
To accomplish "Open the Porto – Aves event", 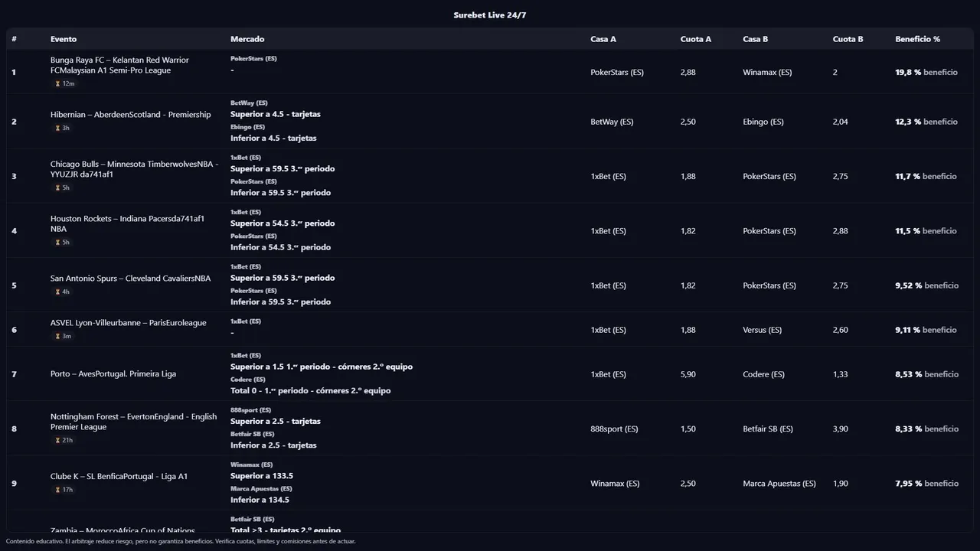I will pyautogui.click(x=113, y=374).
